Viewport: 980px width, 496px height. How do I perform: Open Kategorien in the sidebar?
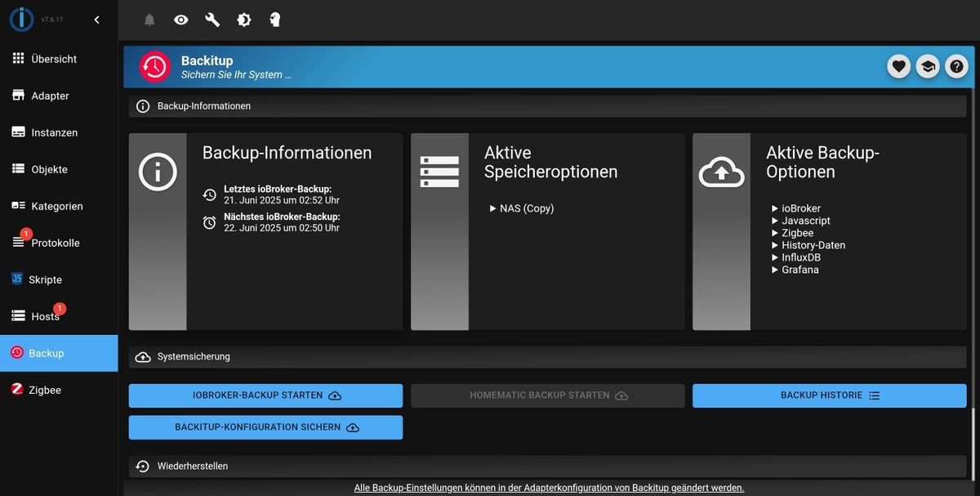click(59, 206)
